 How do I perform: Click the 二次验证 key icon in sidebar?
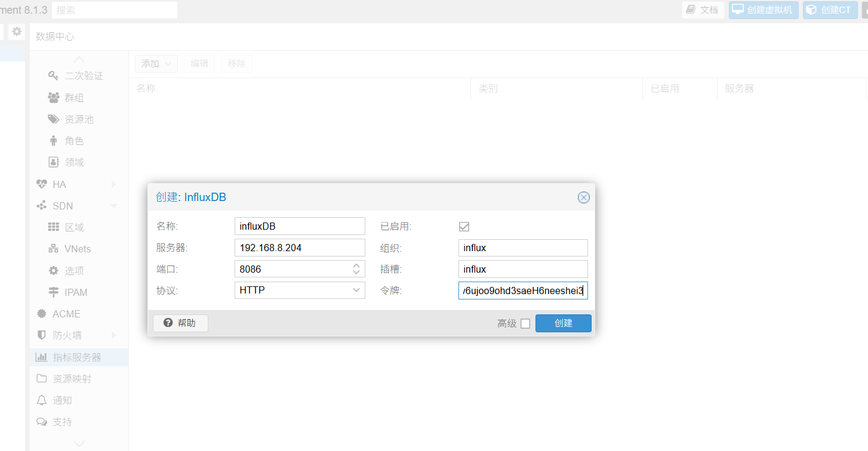coord(53,76)
